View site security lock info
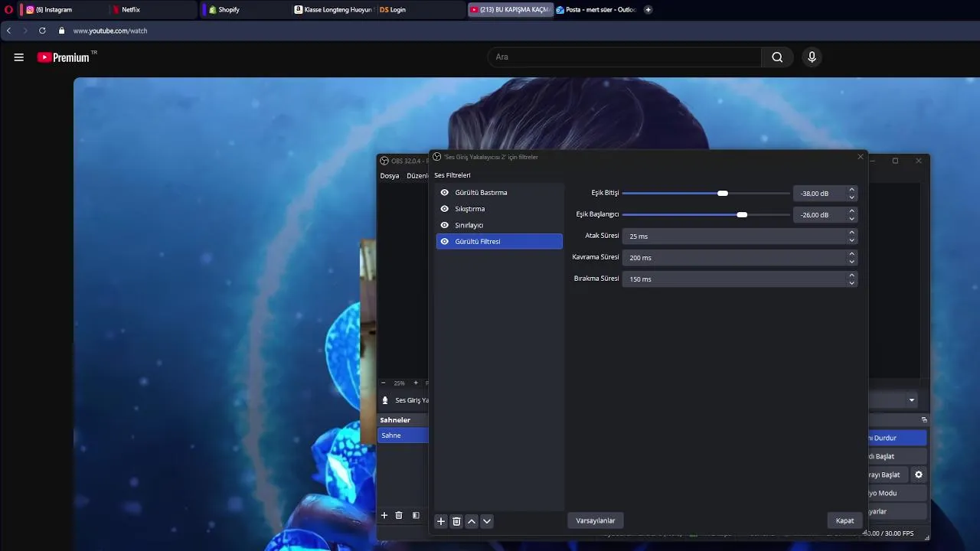Image resolution: width=980 pixels, height=551 pixels. (62, 31)
